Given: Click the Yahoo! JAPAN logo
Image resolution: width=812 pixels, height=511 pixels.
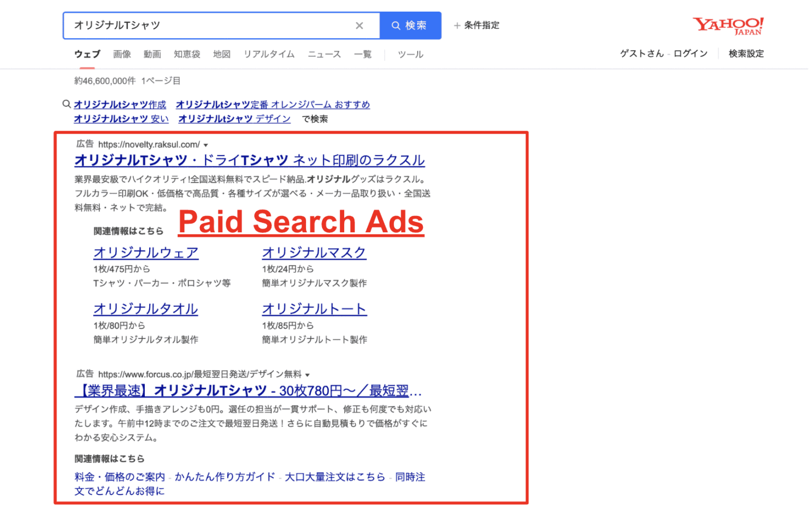Looking at the screenshot, I should tap(728, 25).
